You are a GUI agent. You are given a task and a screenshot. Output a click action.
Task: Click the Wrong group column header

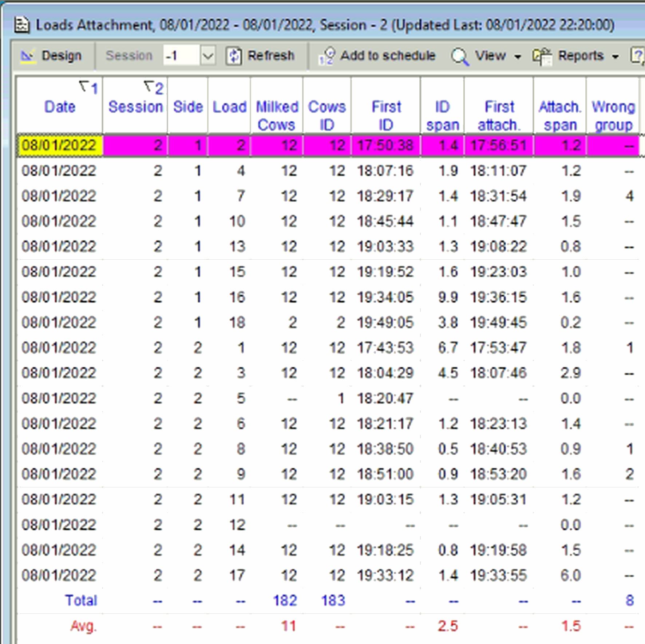(x=613, y=115)
